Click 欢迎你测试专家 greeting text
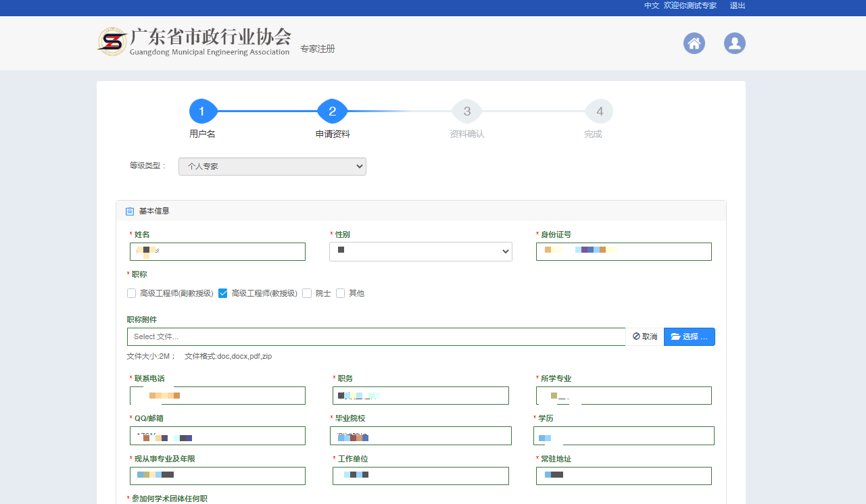 click(x=690, y=5)
